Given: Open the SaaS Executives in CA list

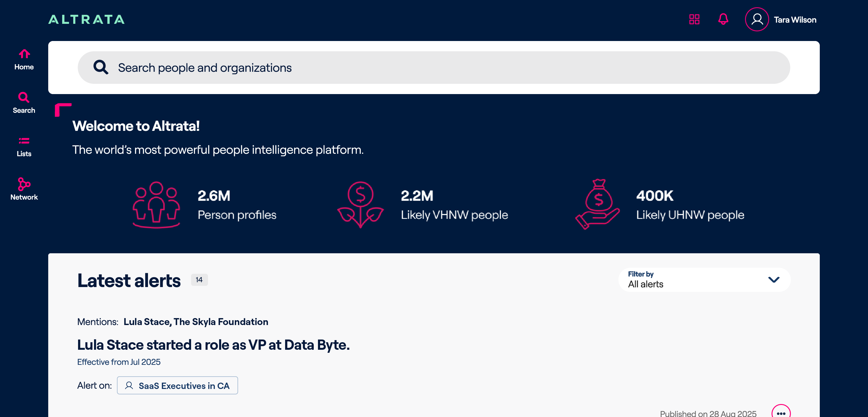Looking at the screenshot, I should coord(177,385).
